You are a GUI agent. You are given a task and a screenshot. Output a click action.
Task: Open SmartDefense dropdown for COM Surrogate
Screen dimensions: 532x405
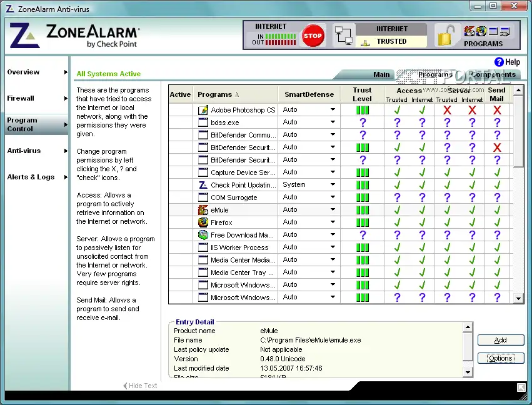333,197
